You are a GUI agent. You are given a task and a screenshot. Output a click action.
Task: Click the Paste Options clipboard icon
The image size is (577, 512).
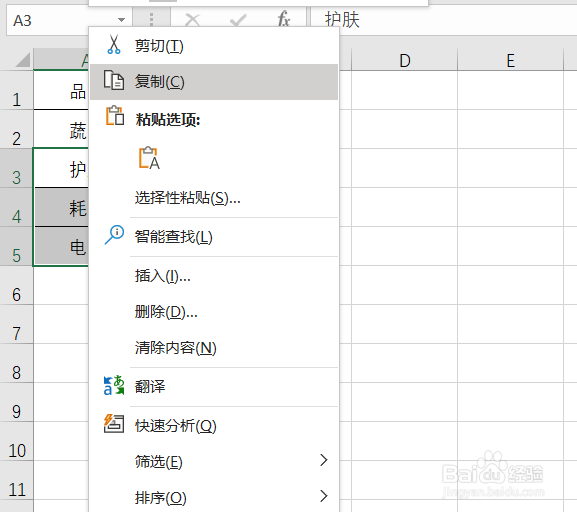[x=114, y=116]
